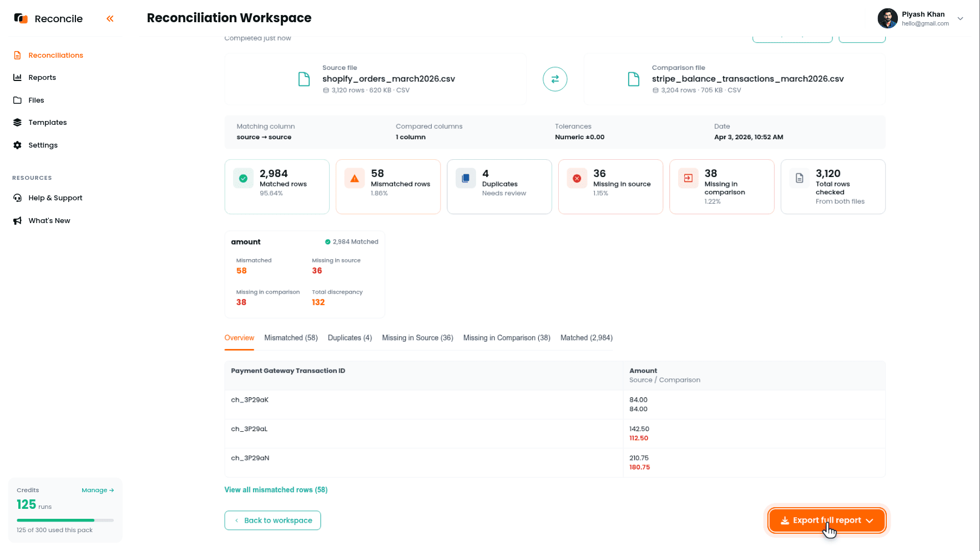Screen dimensions: 980x551
Task: Click the green dot beside 2,984 Matched
Action: click(327, 242)
